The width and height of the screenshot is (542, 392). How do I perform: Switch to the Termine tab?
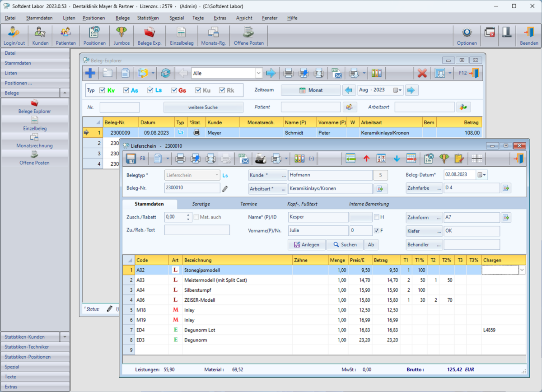point(248,204)
